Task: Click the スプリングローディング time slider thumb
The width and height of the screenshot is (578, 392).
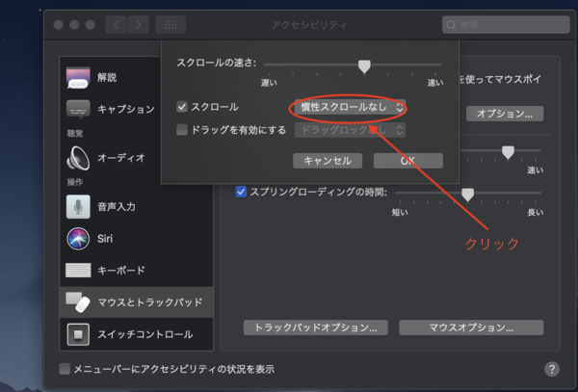Action: click(468, 195)
